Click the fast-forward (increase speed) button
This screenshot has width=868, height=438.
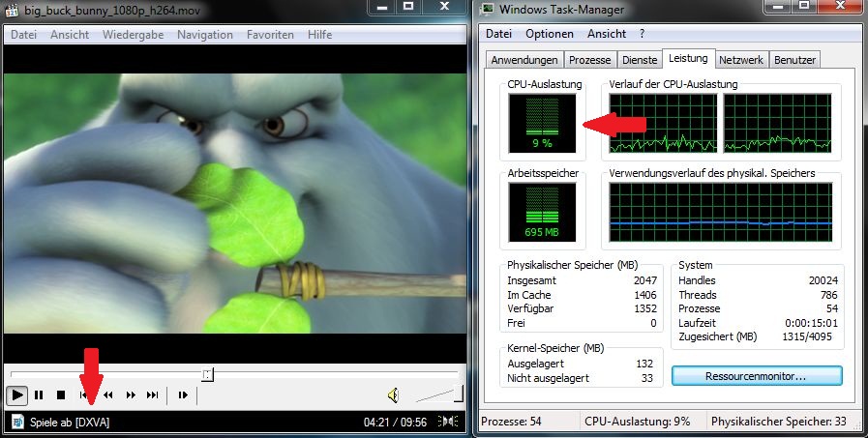pos(131,394)
